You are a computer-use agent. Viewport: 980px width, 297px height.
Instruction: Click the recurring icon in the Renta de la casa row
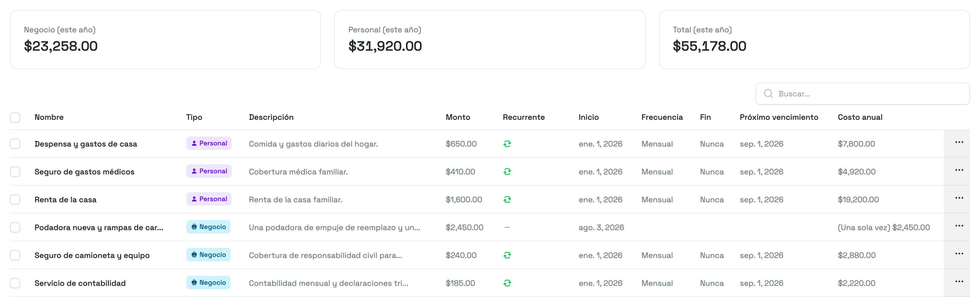[x=507, y=199]
